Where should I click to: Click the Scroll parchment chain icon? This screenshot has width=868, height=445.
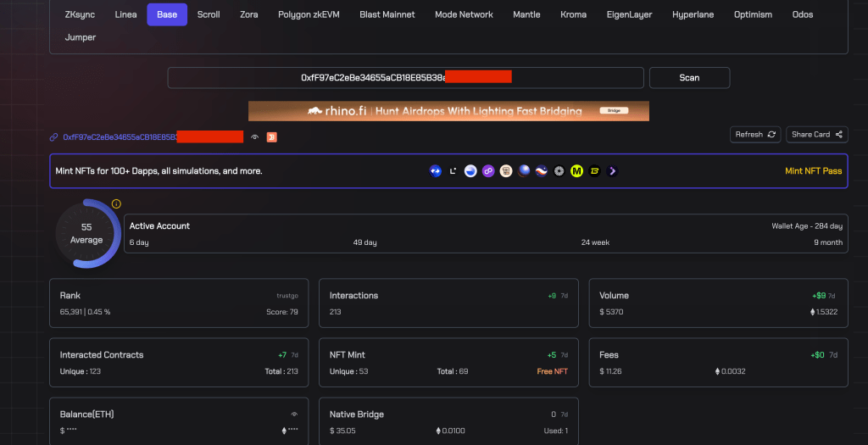(x=506, y=171)
